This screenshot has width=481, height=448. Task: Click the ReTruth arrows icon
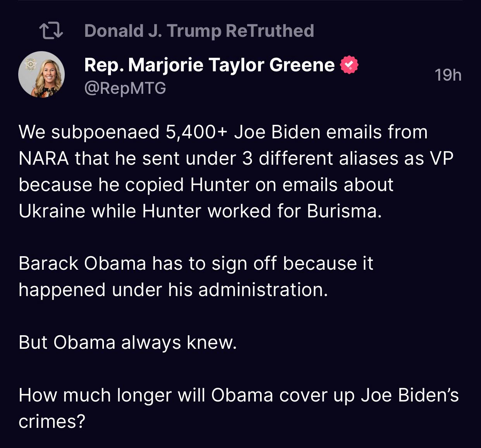coord(51,31)
